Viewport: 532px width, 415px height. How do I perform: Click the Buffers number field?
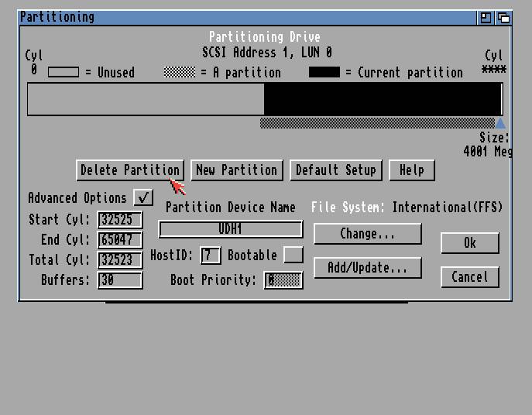pos(120,280)
